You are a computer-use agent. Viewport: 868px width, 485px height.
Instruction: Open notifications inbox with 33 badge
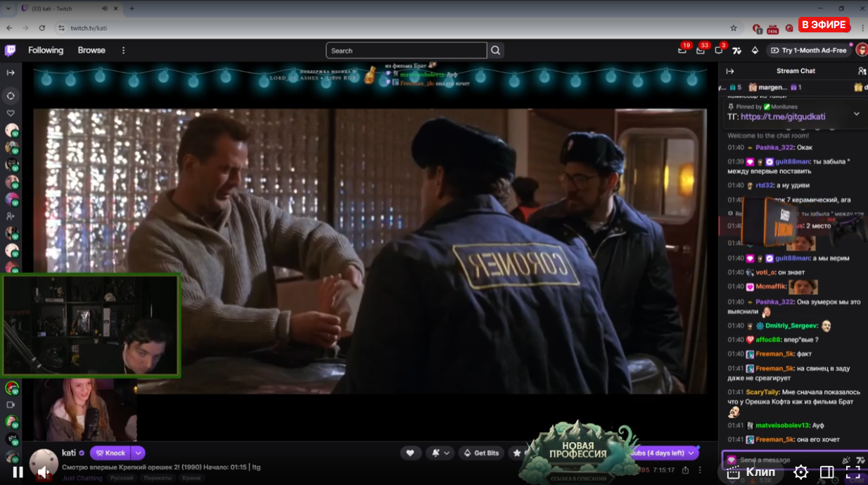point(701,50)
